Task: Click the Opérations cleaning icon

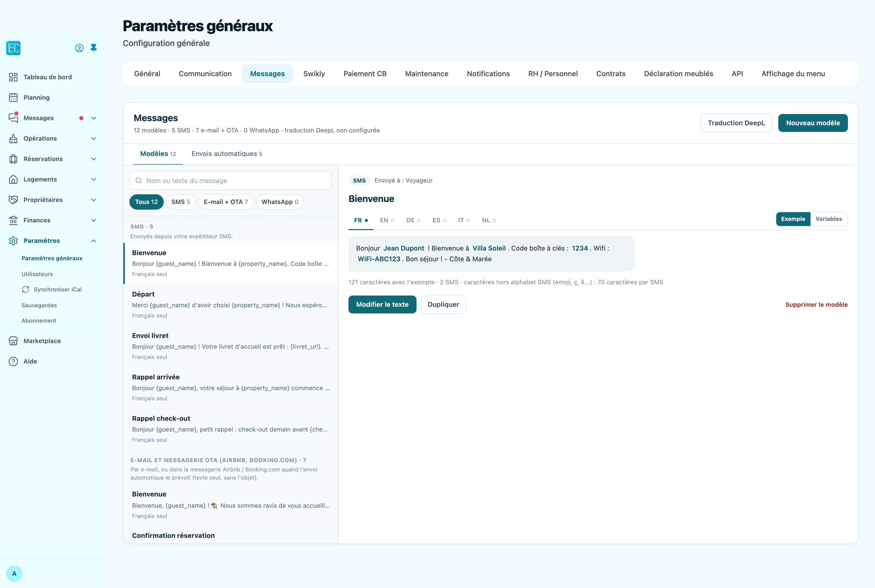Action: click(13, 138)
